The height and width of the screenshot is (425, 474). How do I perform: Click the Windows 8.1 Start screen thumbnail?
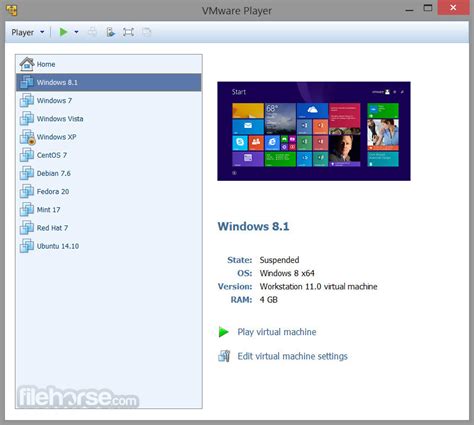click(314, 131)
